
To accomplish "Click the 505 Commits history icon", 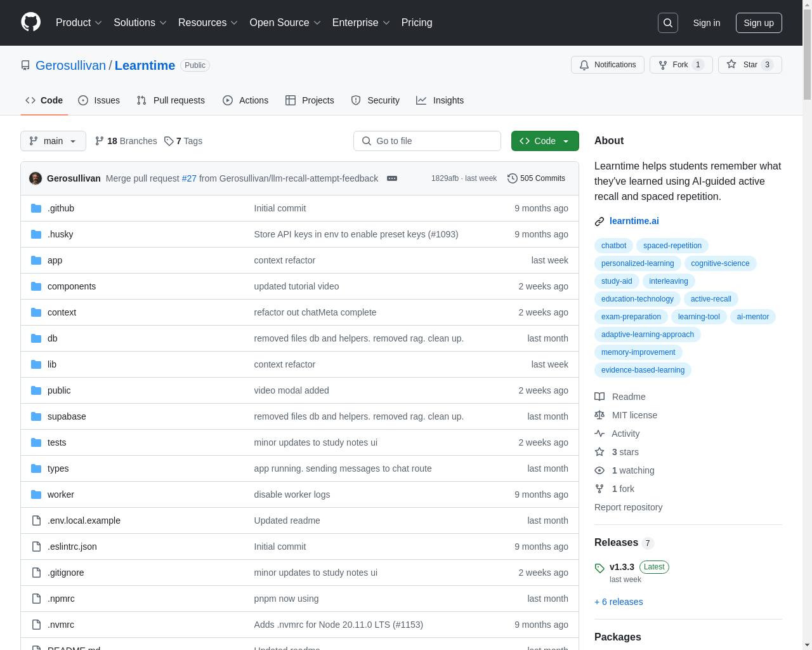I will coord(513,178).
